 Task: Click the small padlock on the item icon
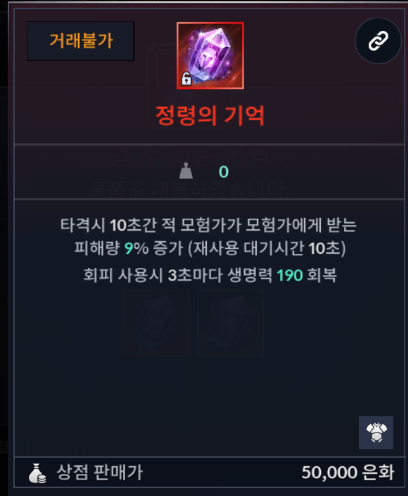(186, 79)
